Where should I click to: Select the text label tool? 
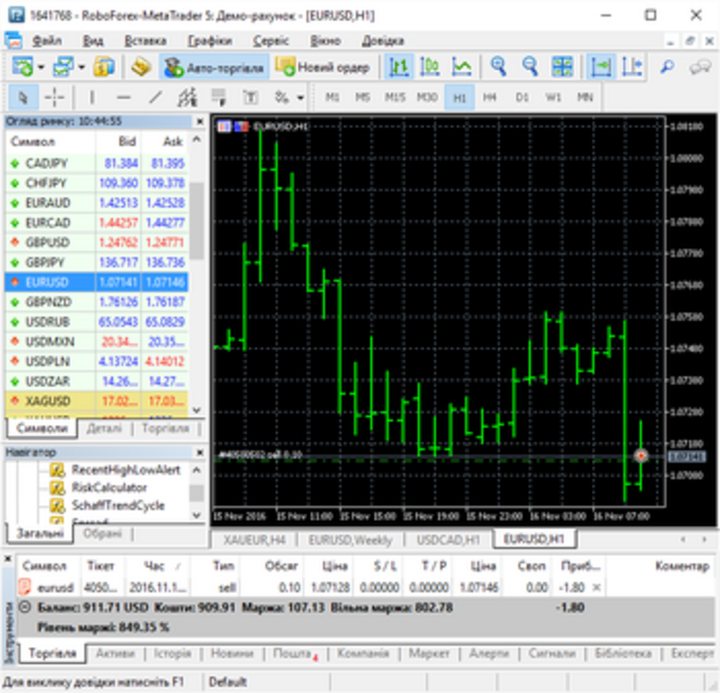[250, 97]
